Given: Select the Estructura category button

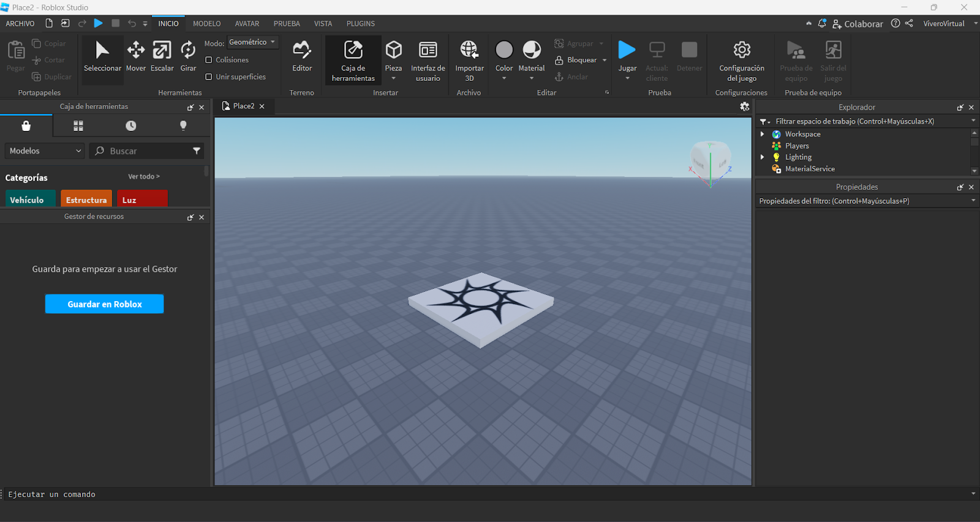Looking at the screenshot, I should pos(86,199).
